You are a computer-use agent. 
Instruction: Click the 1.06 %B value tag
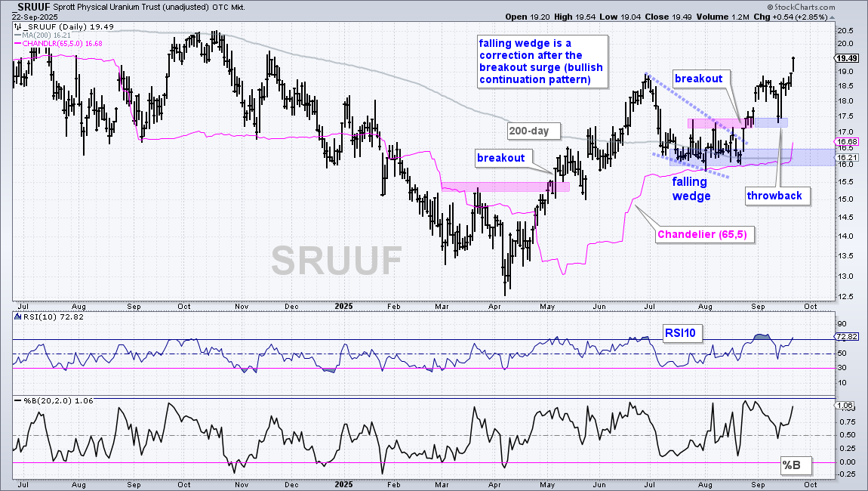click(845, 405)
